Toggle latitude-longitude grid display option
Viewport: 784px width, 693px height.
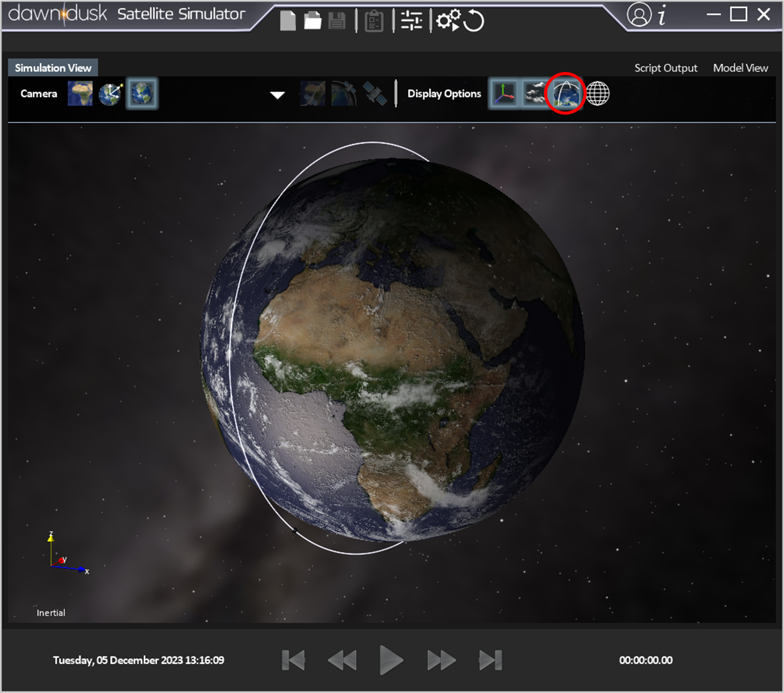(x=598, y=94)
